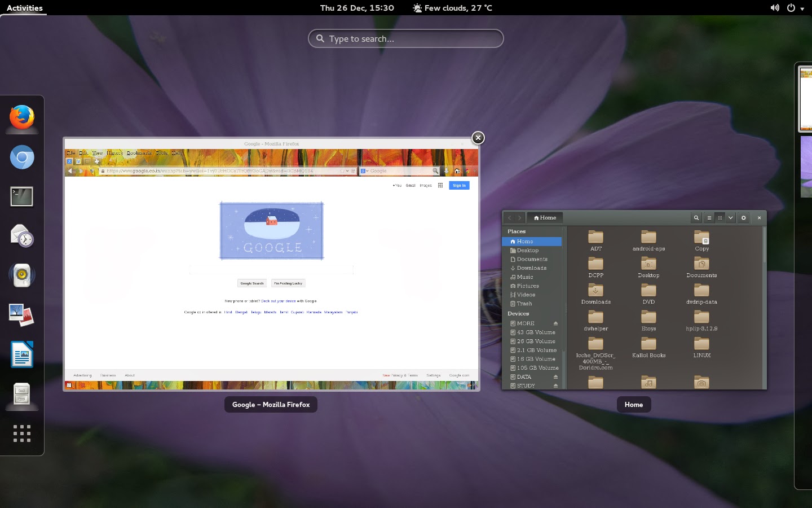The image size is (812, 508).
Task: Open the Bookmarks menu in Firefox
Action: [x=139, y=153]
